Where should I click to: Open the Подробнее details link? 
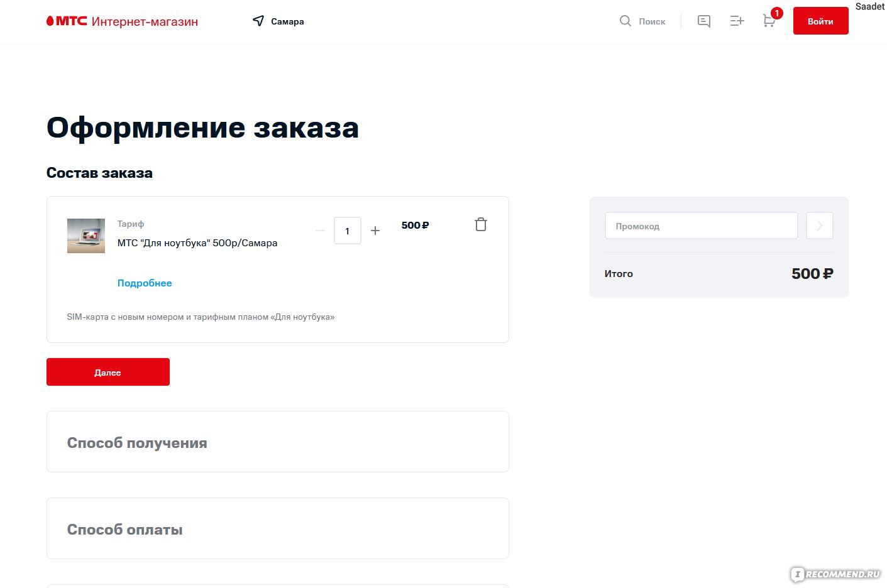145,283
